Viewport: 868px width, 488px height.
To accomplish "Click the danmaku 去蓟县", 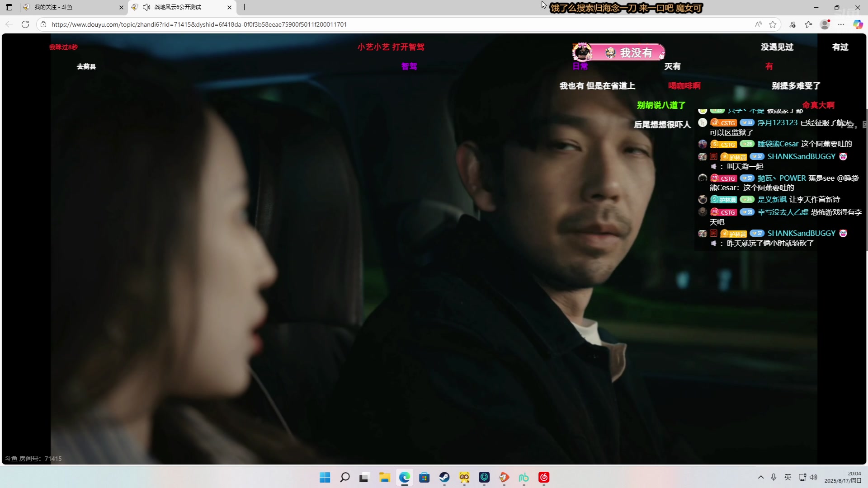I will pos(86,66).
